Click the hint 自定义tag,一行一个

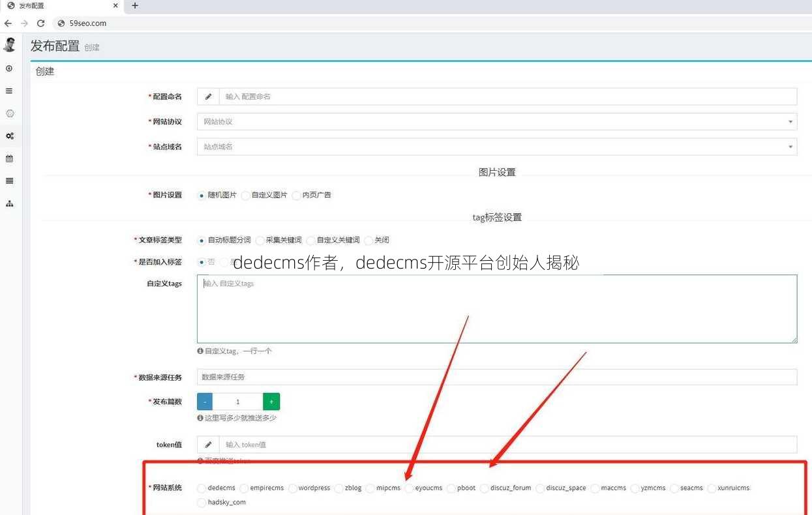(238, 351)
